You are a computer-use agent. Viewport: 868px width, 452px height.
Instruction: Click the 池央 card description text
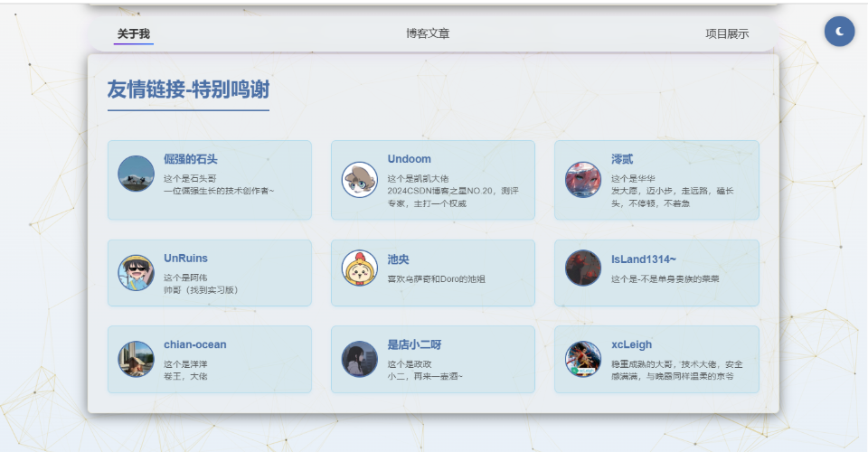point(436,279)
